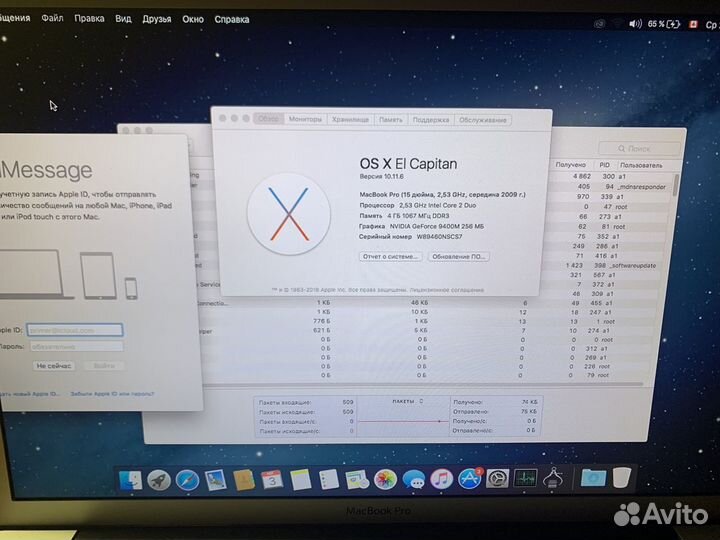Click Войти button in iMessage window

(x=104, y=366)
